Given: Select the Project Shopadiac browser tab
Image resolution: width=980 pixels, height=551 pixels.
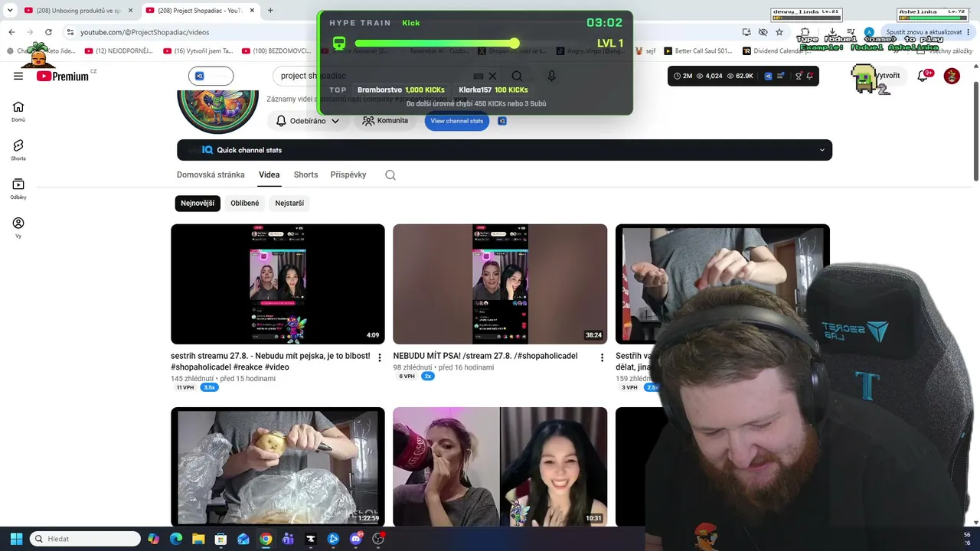Looking at the screenshot, I should 201,11.
